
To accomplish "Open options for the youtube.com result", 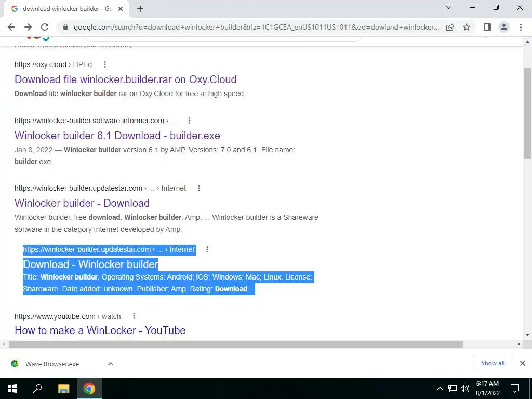I will tap(134, 316).
